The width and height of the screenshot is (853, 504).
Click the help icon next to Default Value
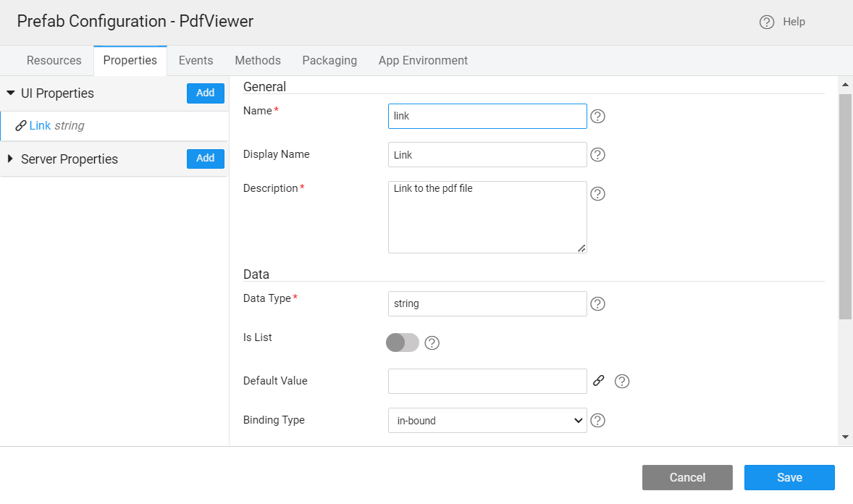pyautogui.click(x=622, y=382)
